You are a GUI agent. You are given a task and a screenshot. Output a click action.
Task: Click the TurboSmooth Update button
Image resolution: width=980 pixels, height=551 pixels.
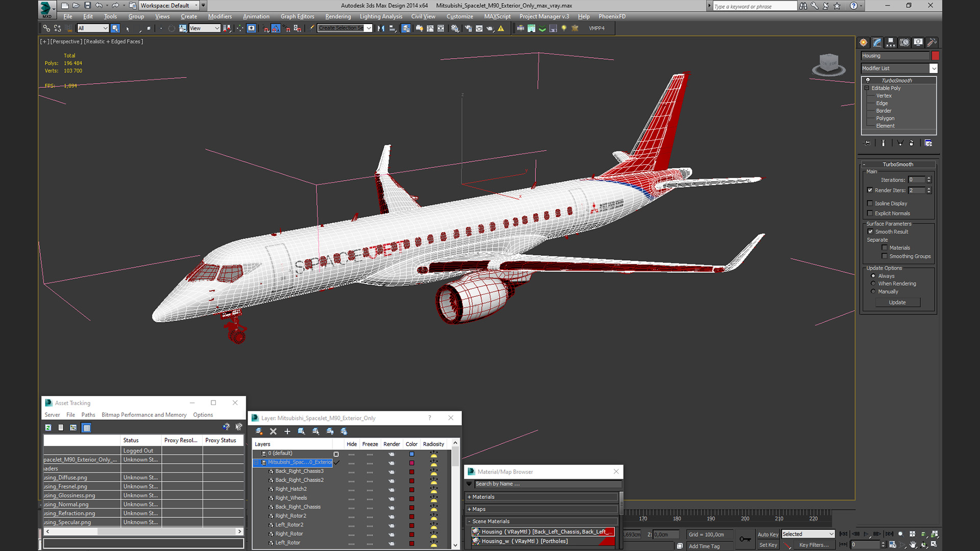pos(897,303)
